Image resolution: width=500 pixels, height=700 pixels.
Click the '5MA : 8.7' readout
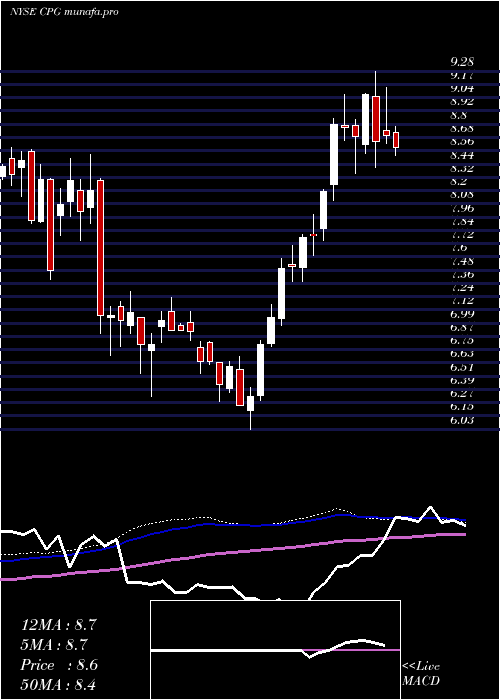(54, 645)
